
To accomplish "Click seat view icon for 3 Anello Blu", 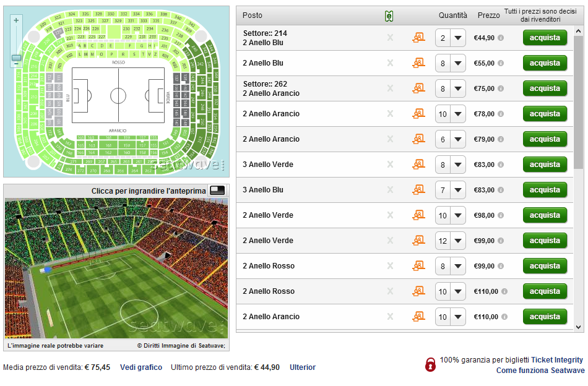I will click(x=418, y=190).
